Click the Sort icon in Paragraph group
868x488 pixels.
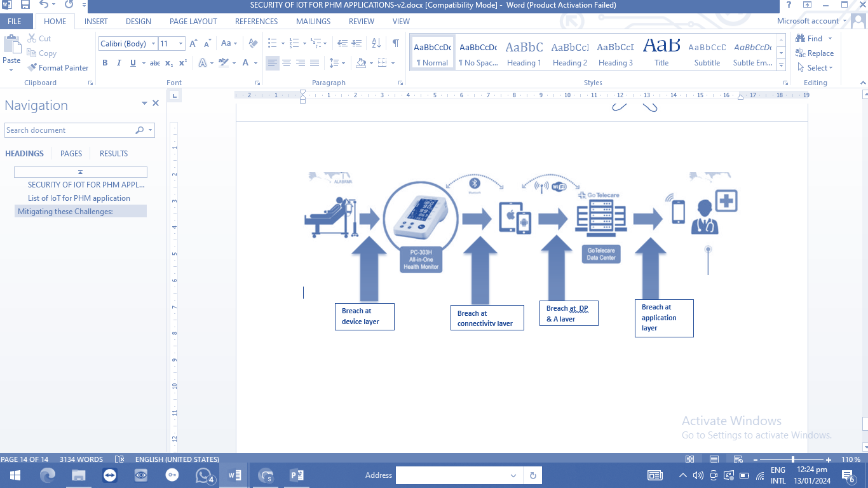point(376,43)
